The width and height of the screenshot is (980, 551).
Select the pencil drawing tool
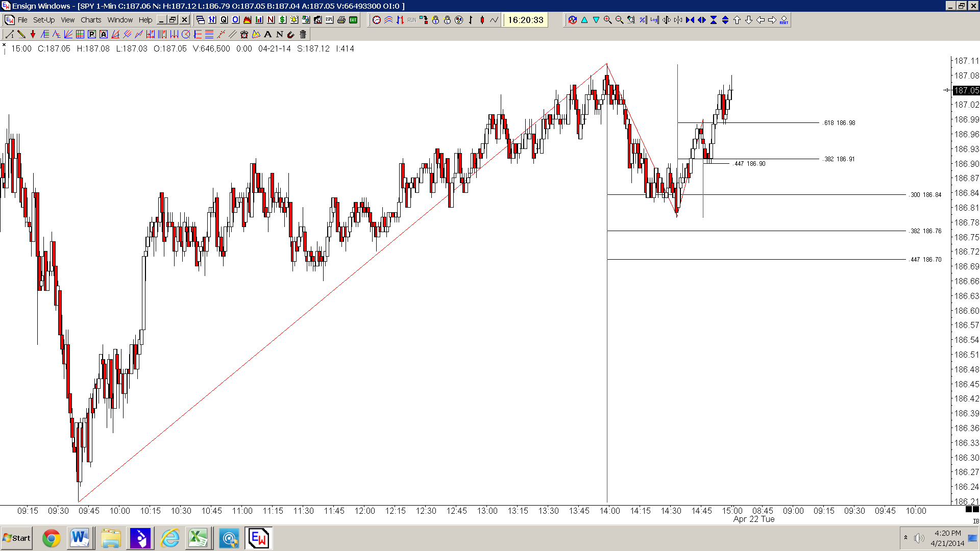coord(21,34)
